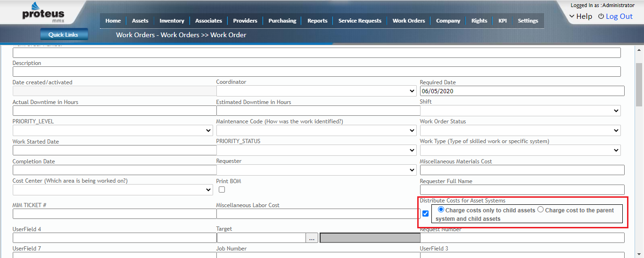644x258 pixels.
Task: Expand the Work Order Status dropdown
Action: [x=520, y=130]
